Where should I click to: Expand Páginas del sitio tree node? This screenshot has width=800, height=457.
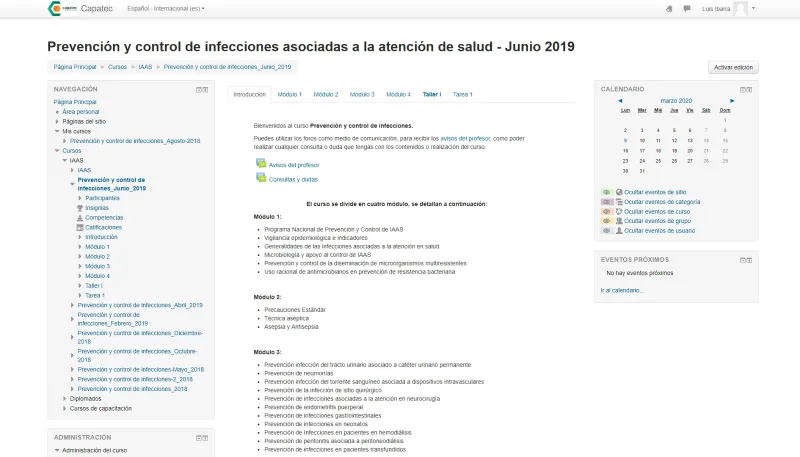click(57, 121)
